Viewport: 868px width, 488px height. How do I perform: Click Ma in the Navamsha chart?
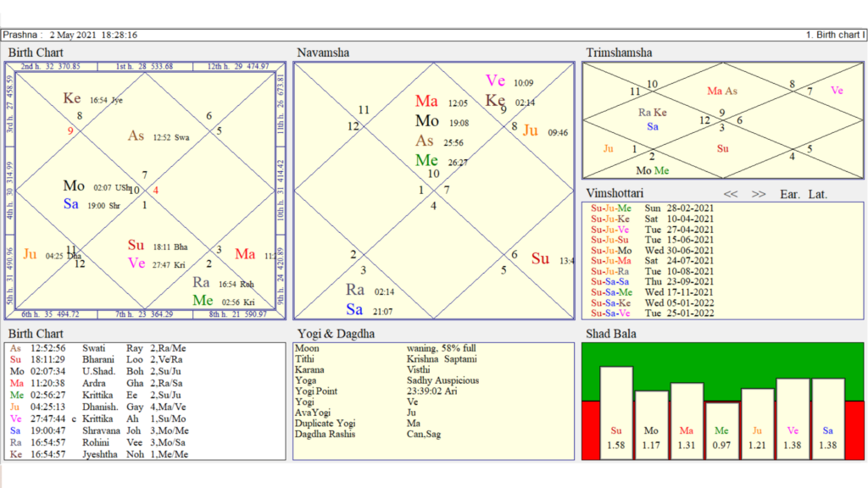pyautogui.click(x=427, y=101)
